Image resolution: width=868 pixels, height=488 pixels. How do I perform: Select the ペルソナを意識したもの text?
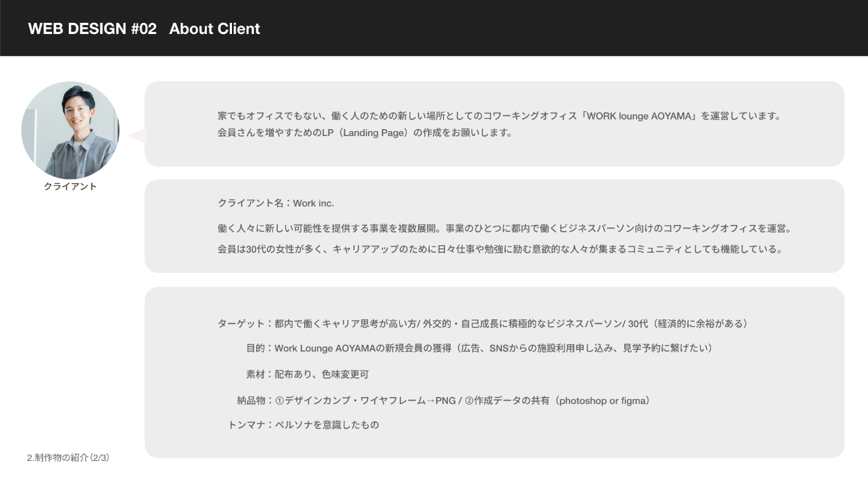(x=326, y=424)
